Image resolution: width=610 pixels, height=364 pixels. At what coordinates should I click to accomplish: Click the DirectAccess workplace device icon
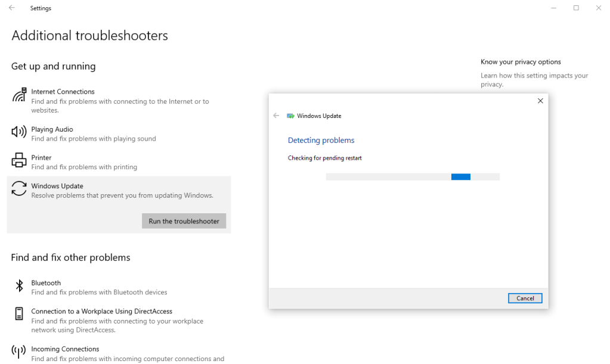(19, 314)
